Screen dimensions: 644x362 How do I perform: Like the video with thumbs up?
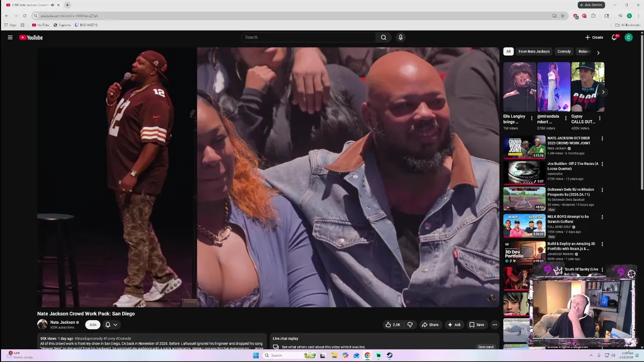click(x=392, y=325)
